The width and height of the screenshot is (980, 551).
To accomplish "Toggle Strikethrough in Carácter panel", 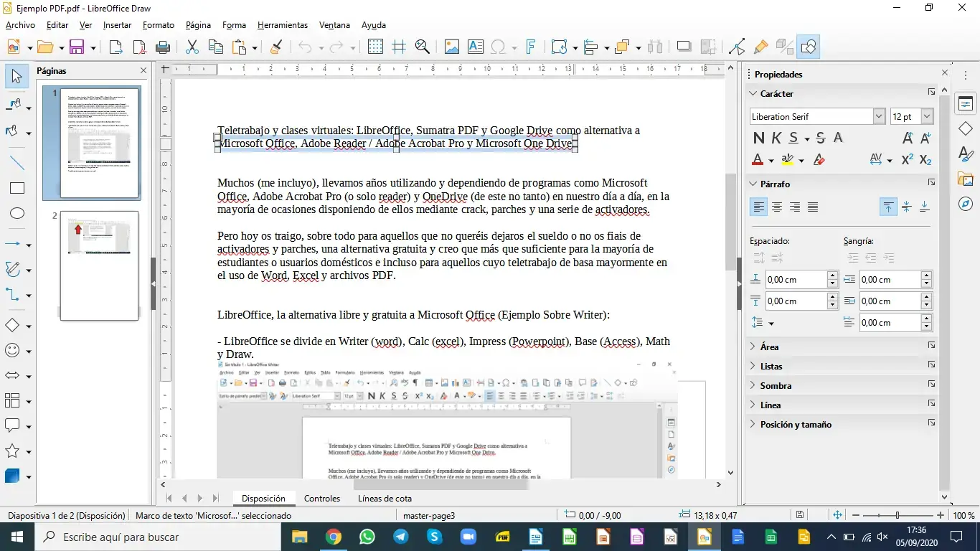I will pos(821,138).
